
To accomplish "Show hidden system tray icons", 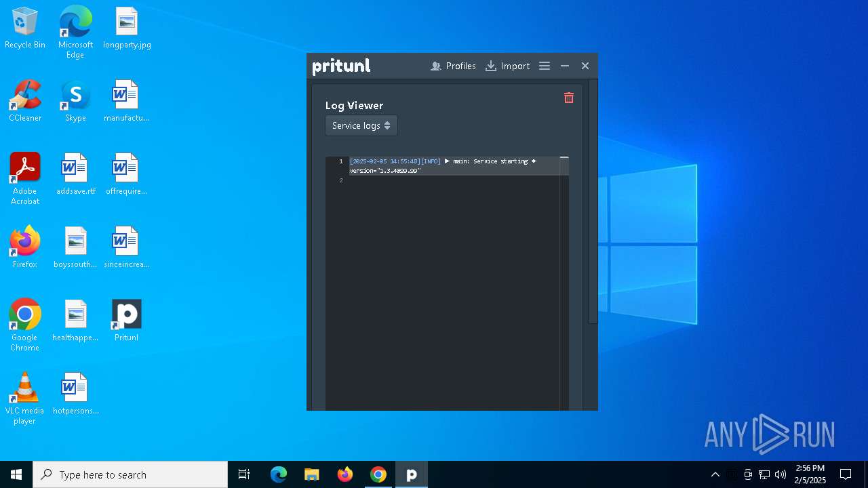I will (715, 474).
